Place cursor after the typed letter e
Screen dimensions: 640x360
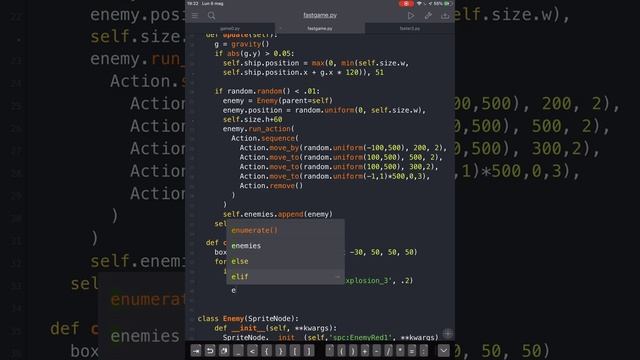(x=236, y=290)
